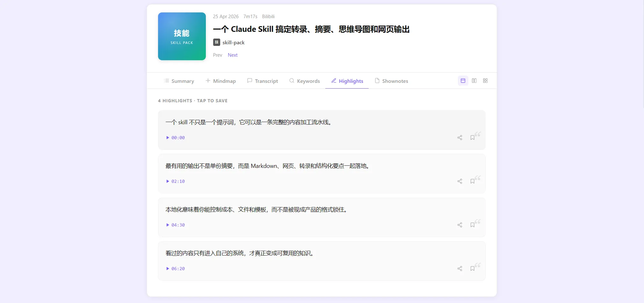Bookmark the 02:10 highlight
This screenshot has width=644, height=303.
pyautogui.click(x=472, y=181)
